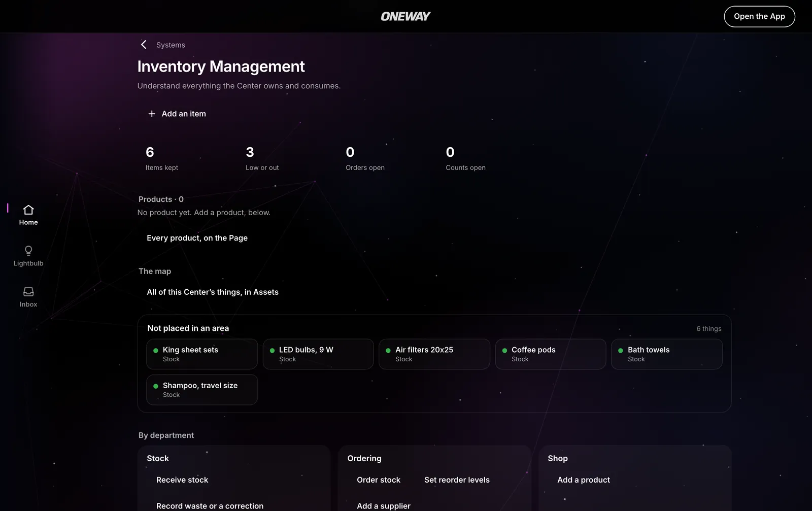This screenshot has width=812, height=511.
Task: Open All of this Center's things, in Assets
Action: point(213,292)
